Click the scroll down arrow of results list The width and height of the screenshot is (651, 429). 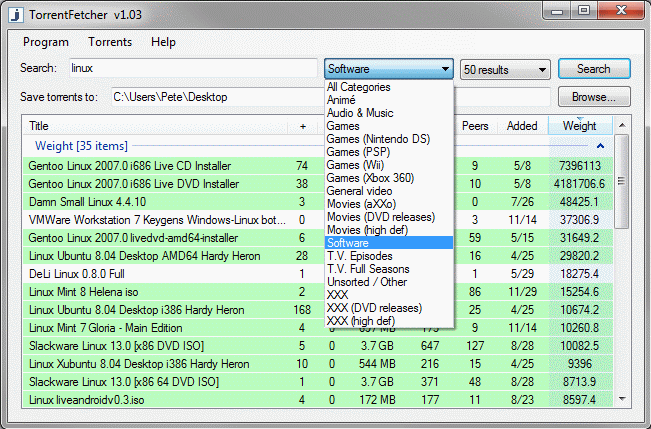pos(621,398)
